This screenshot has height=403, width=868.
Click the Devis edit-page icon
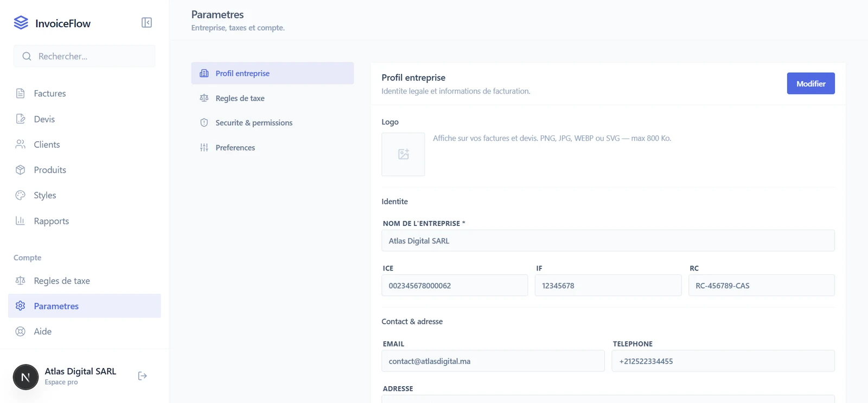point(21,119)
